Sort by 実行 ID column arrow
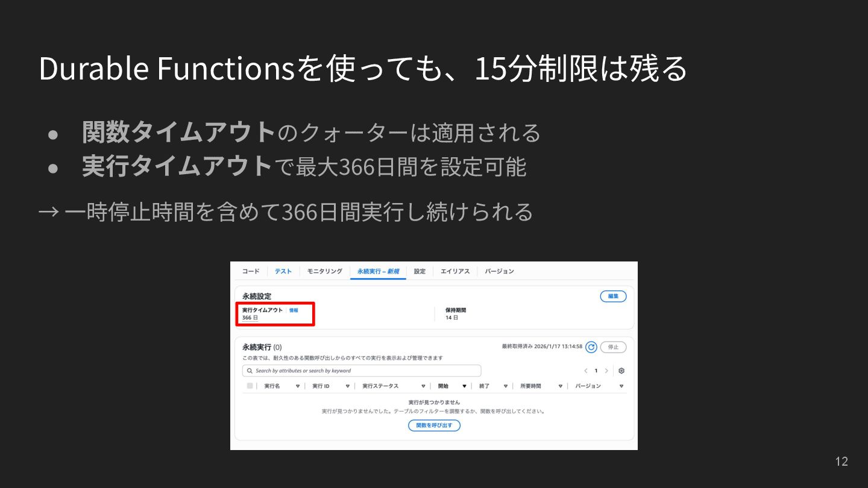Screen dimensions: 868x488 (348, 386)
